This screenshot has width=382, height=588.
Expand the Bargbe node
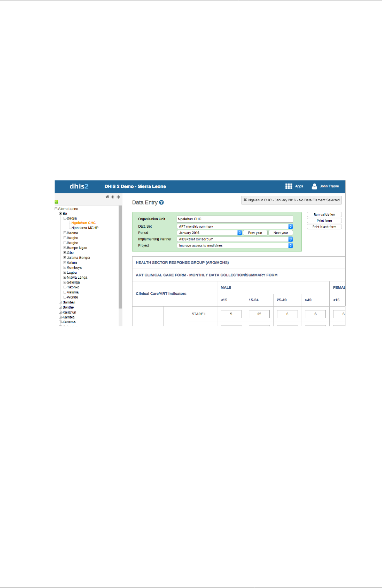pos(65,238)
